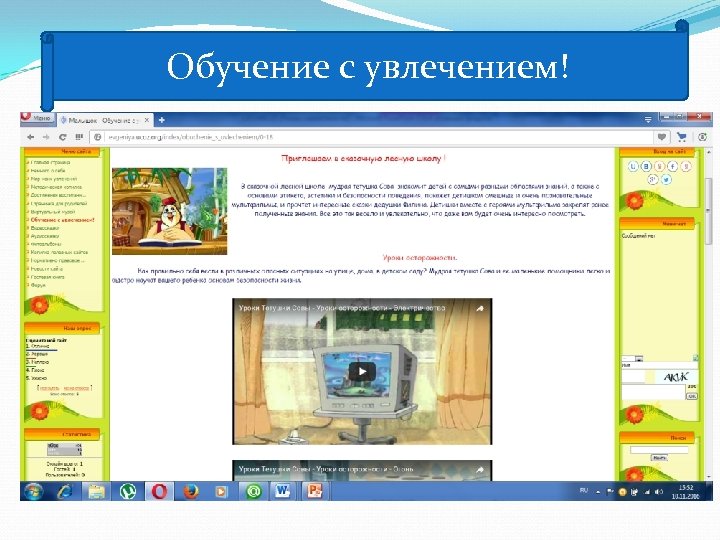720x540 pixels.
Task: Click the Найти search button
Action: coord(659,458)
